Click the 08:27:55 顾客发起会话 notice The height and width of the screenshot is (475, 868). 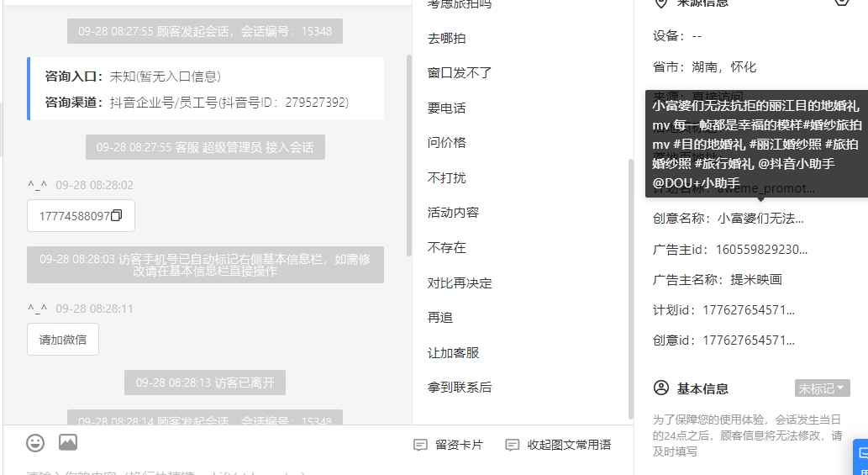[x=205, y=31]
